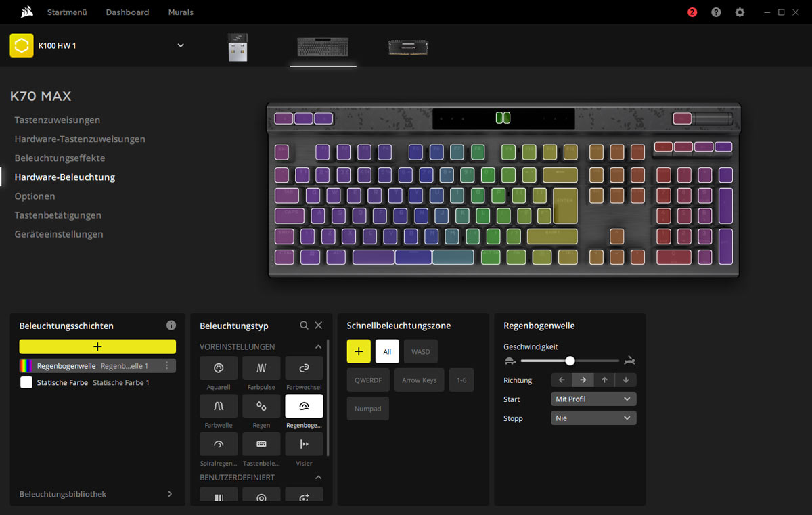This screenshot has height=515, width=812.
Task: Open Hardware-Tastenzuweisungen in sidebar
Action: [80, 139]
